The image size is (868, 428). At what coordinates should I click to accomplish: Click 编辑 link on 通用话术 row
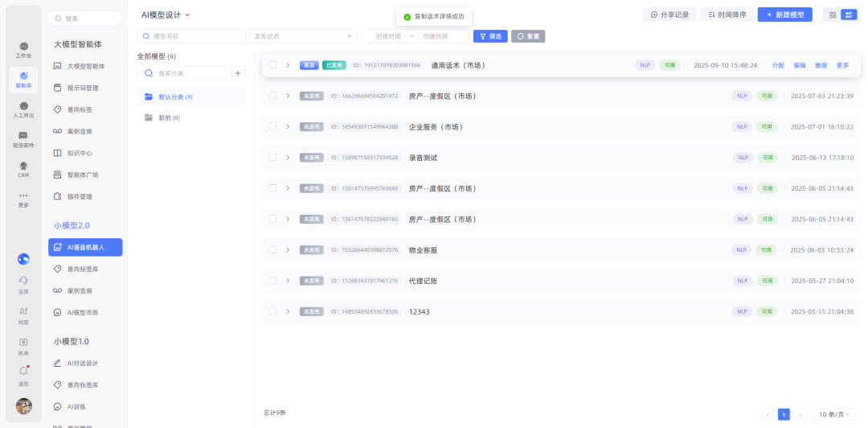pos(800,65)
